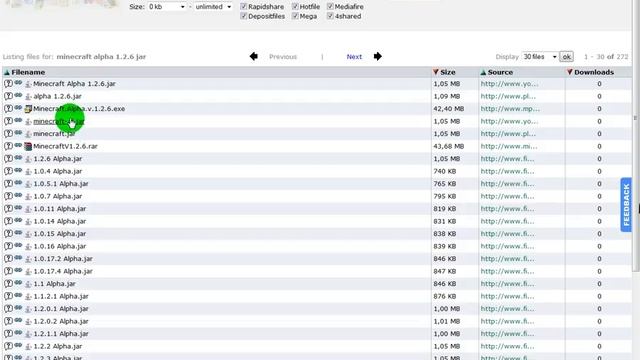Click the chain link icon for 1.2.0.2 Alpha.jar

[18, 320]
